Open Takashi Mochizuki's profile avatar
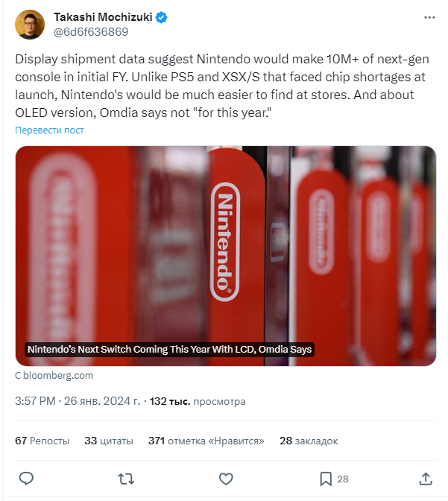The width and height of the screenshot is (448, 501). pos(29,25)
